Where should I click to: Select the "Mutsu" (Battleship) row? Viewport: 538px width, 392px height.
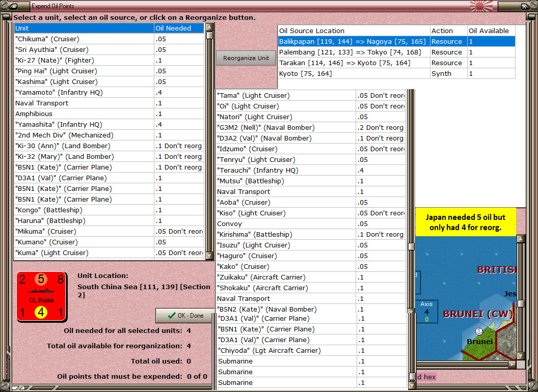click(311, 181)
